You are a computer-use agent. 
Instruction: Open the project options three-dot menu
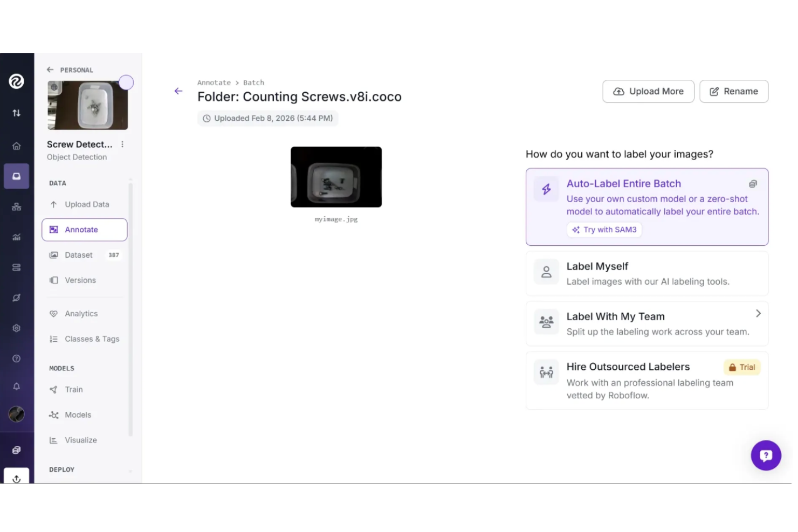[122, 144]
